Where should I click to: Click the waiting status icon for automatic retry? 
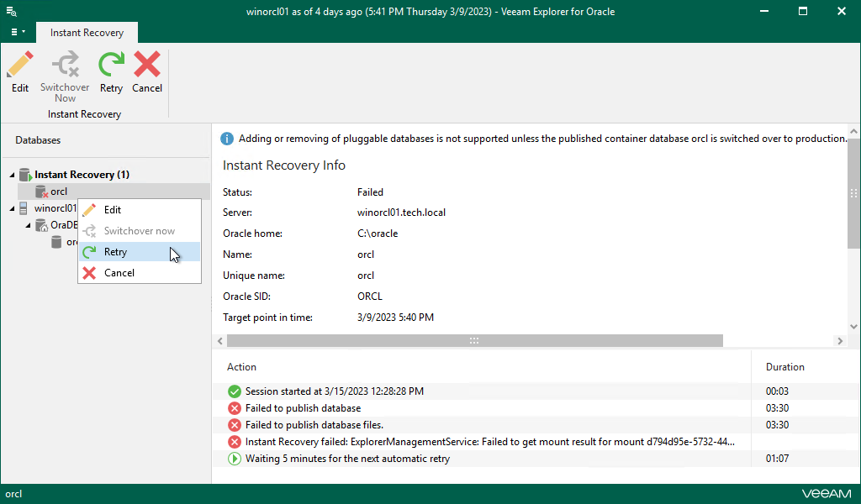[x=235, y=459]
